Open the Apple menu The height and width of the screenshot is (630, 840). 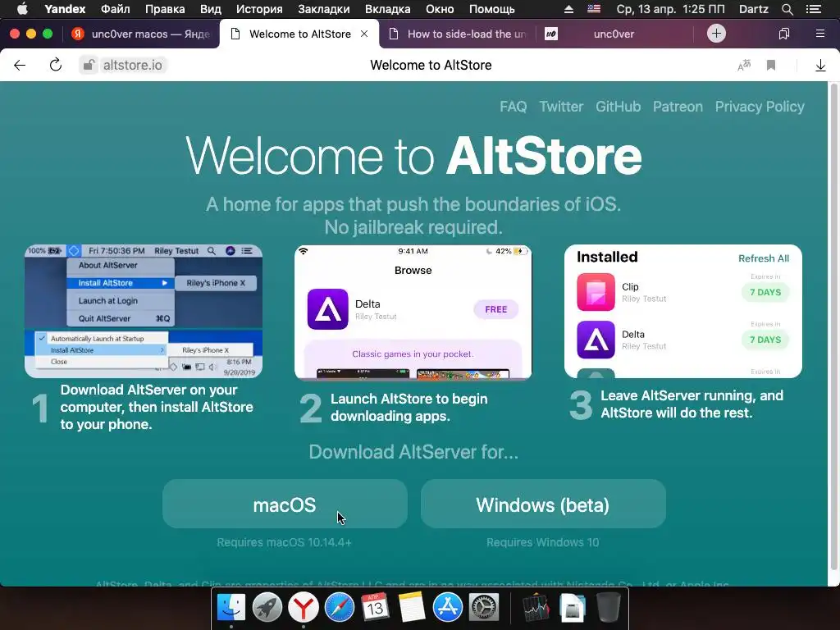click(x=22, y=9)
